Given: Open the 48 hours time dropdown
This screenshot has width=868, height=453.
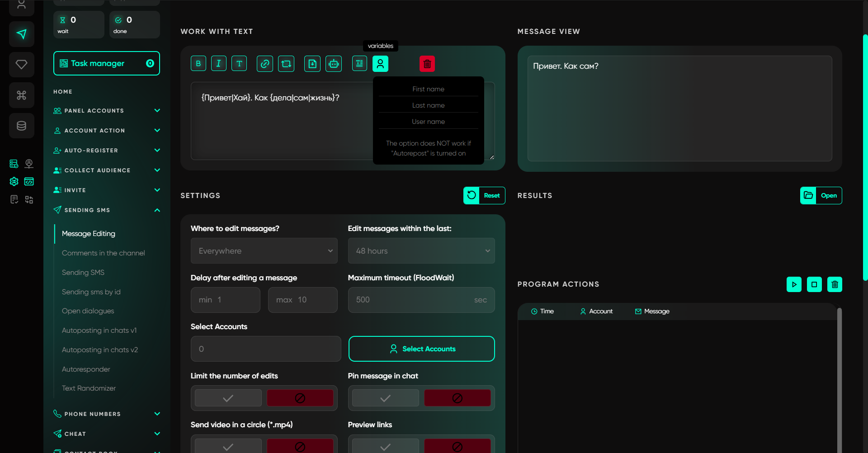Looking at the screenshot, I should tap(421, 251).
